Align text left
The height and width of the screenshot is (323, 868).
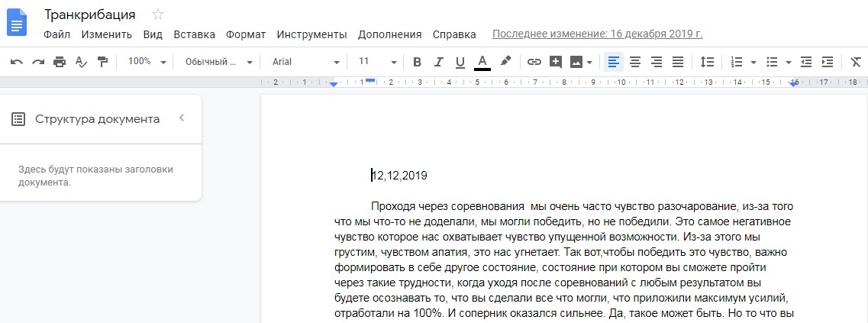click(x=613, y=62)
